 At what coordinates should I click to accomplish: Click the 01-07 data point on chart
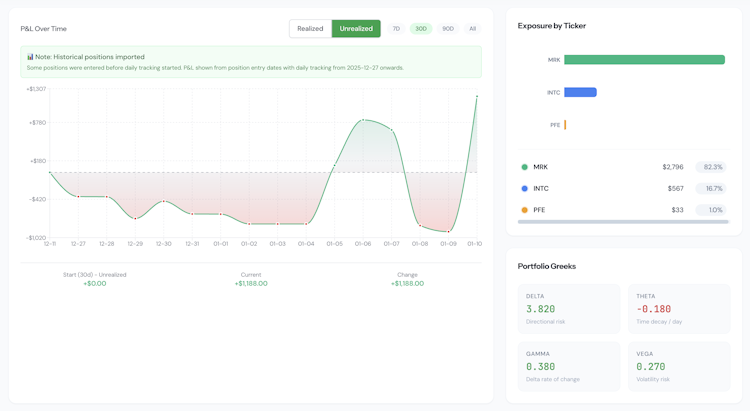(x=392, y=130)
